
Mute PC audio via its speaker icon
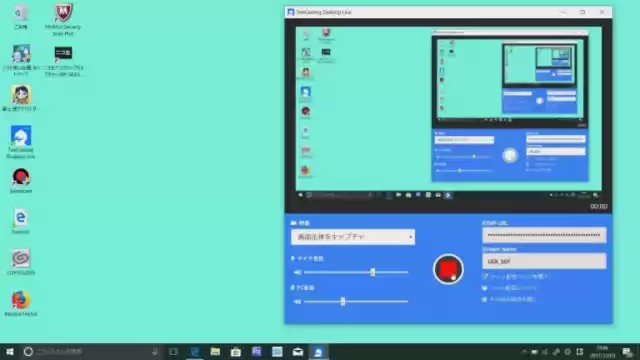pos(298,302)
